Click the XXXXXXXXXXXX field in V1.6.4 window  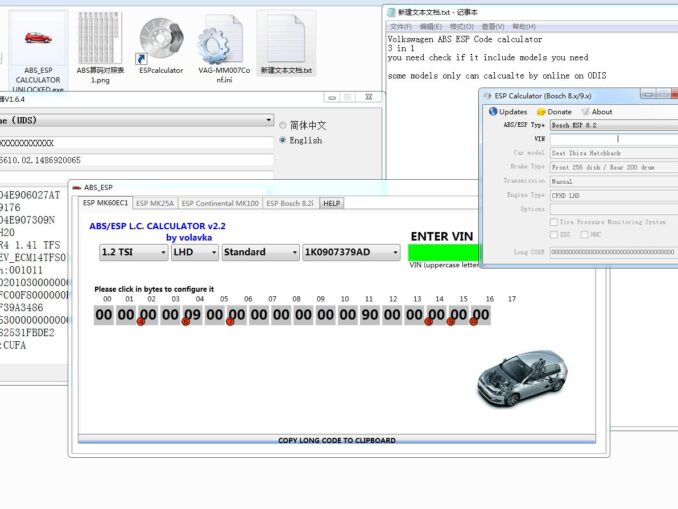pos(137,143)
